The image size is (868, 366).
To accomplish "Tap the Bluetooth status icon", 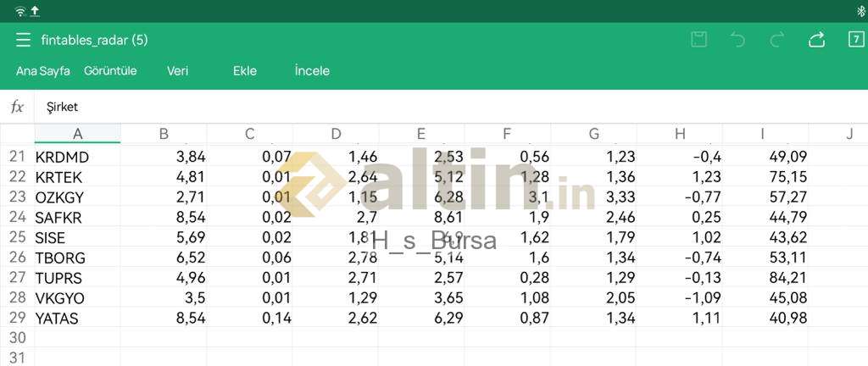I will pyautogui.click(x=861, y=11).
